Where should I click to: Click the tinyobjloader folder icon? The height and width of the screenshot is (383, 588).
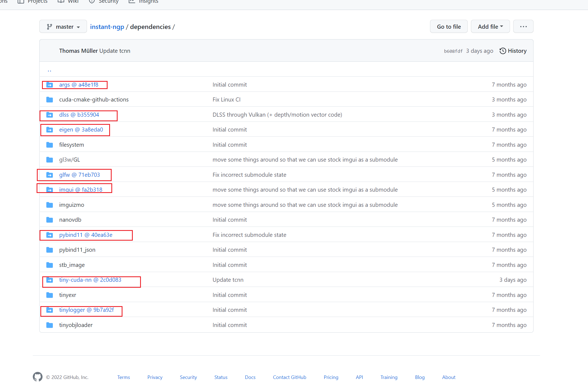(x=50, y=325)
